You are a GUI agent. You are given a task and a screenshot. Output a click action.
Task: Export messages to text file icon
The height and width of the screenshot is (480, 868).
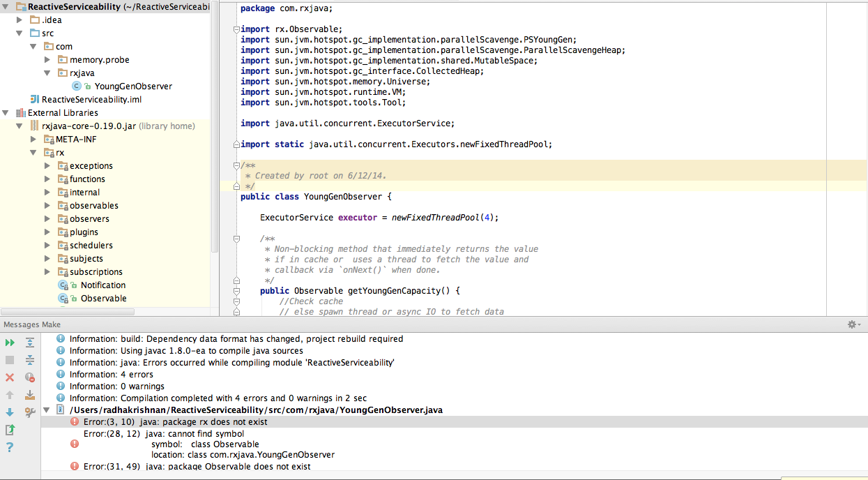coord(10,430)
